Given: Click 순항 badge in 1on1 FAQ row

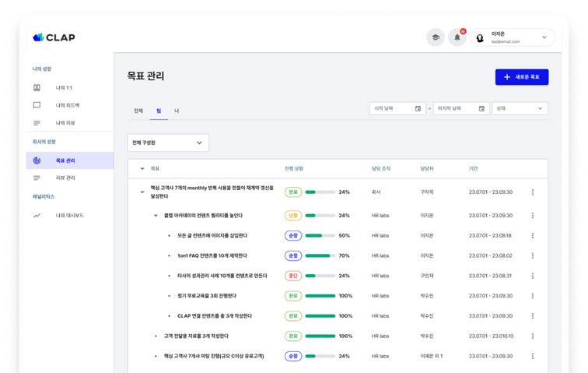Looking at the screenshot, I should (293, 255).
